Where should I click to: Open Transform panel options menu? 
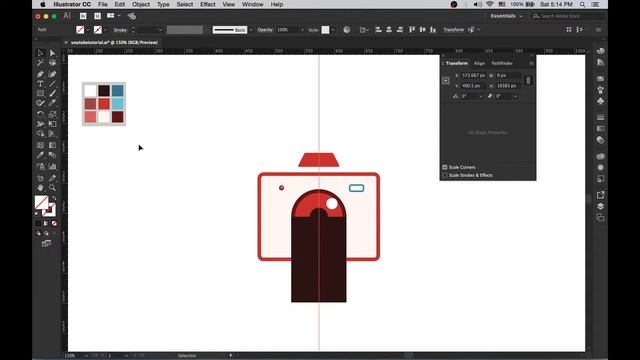(531, 63)
